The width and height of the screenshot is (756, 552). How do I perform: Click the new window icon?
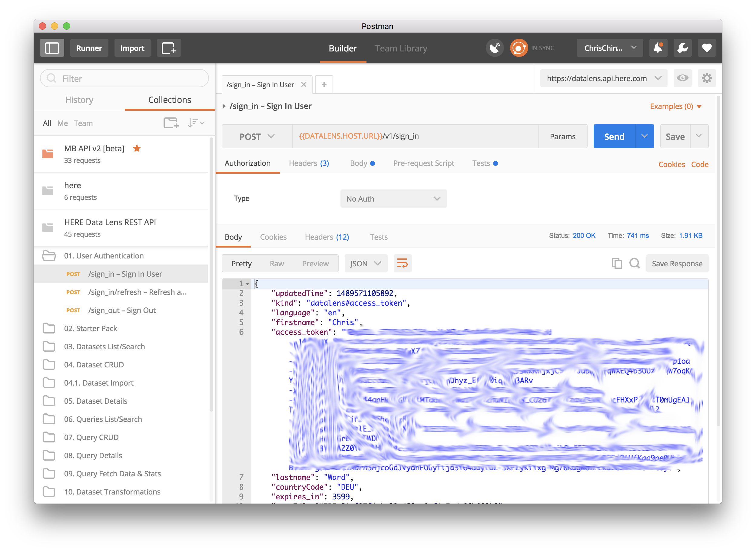(x=168, y=48)
